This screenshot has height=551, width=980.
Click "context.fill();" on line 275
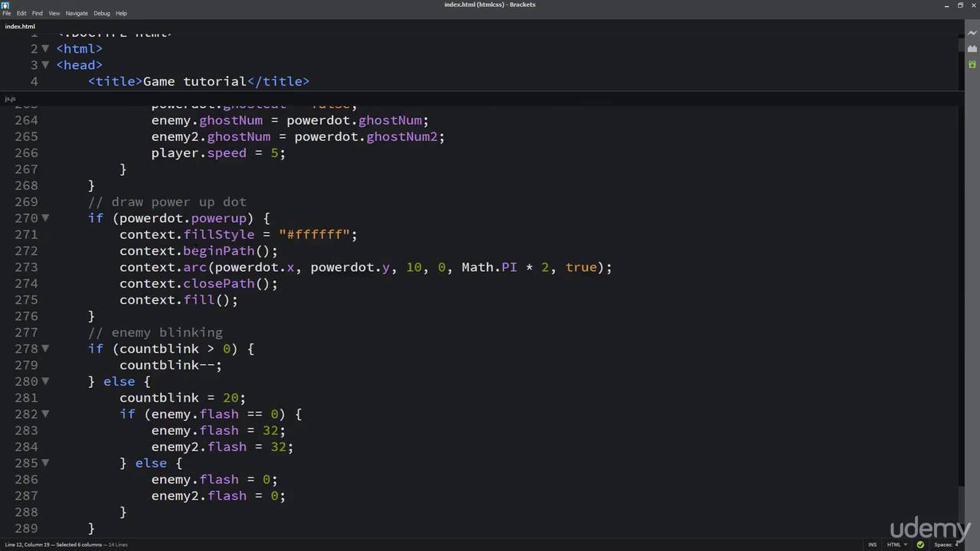point(178,300)
